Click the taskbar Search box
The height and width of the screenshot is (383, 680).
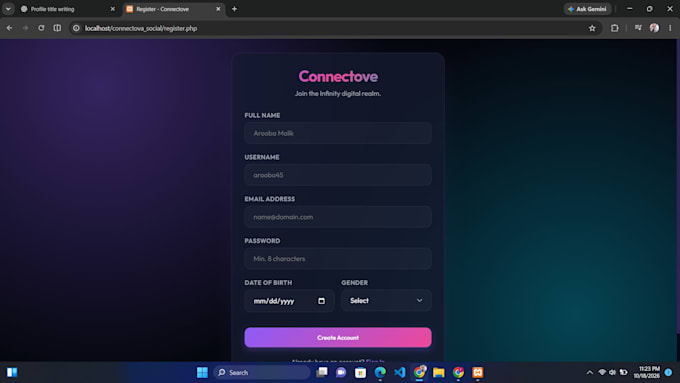(262, 372)
